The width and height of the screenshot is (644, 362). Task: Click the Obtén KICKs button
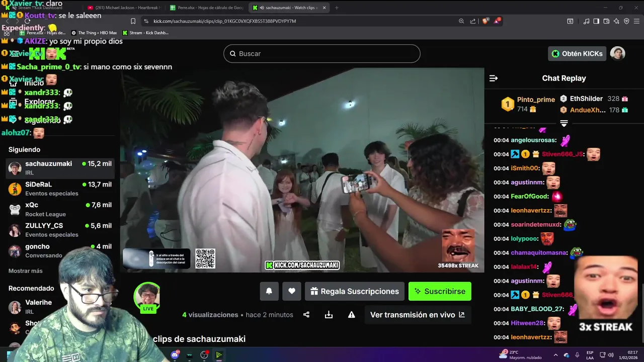(577, 53)
